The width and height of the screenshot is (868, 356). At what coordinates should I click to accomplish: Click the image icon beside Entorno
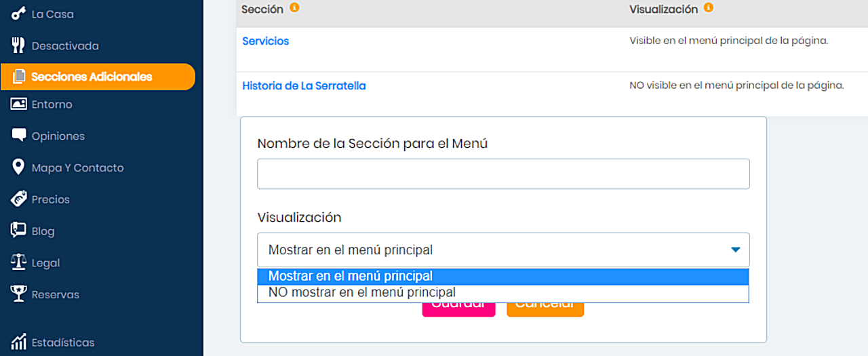pos(19,104)
